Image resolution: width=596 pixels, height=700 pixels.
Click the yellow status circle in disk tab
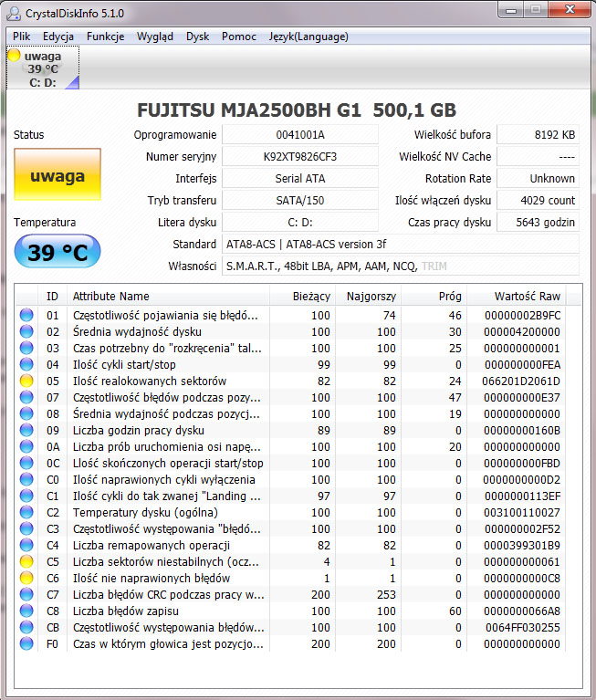pos(15,56)
